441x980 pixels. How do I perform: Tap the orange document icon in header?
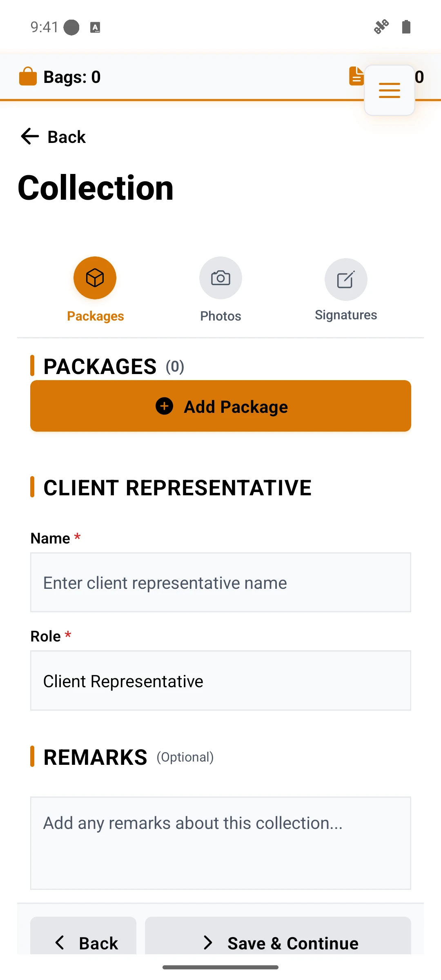coord(356,76)
